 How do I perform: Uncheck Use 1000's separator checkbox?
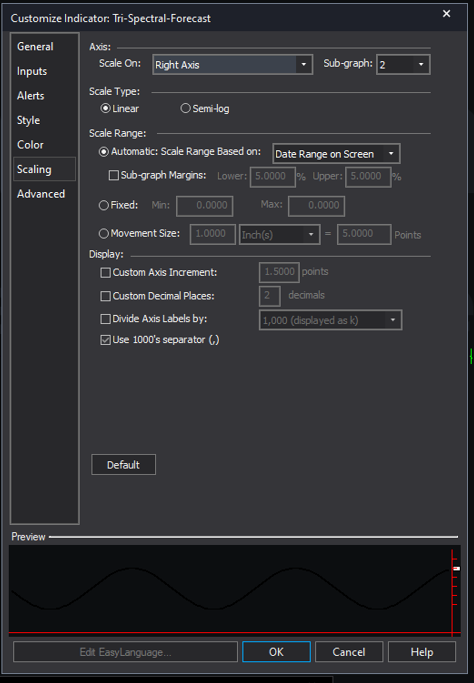pos(105,340)
